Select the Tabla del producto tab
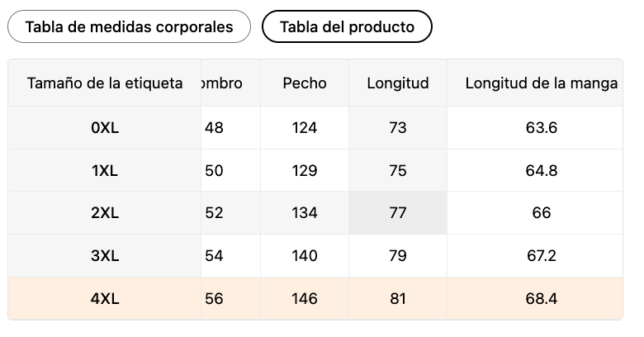644x337 pixels. tap(347, 26)
